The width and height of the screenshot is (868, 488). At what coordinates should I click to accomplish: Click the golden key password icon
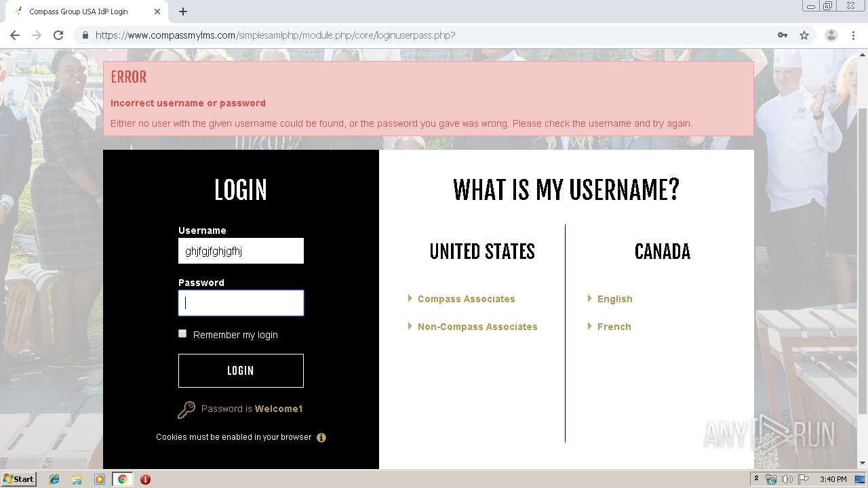pyautogui.click(x=186, y=409)
